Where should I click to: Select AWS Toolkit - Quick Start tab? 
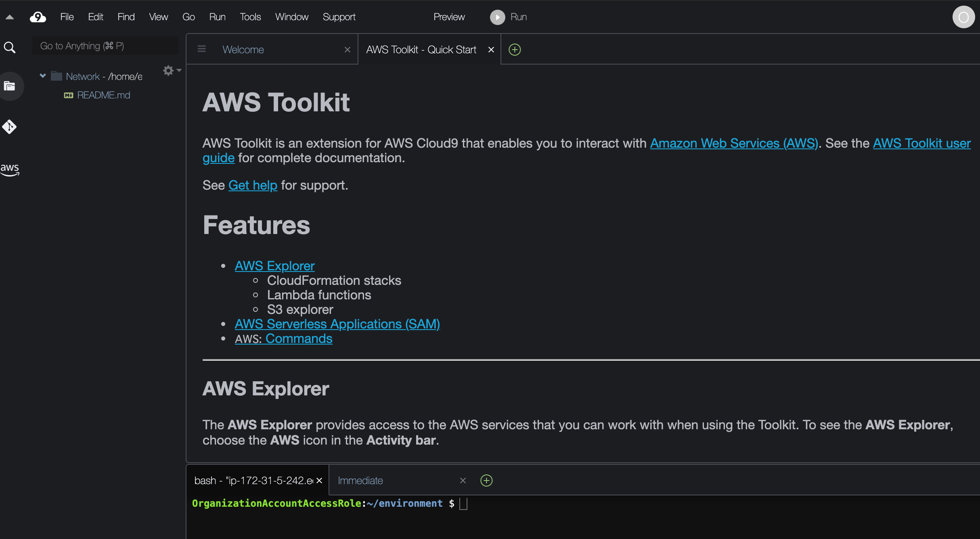click(421, 50)
